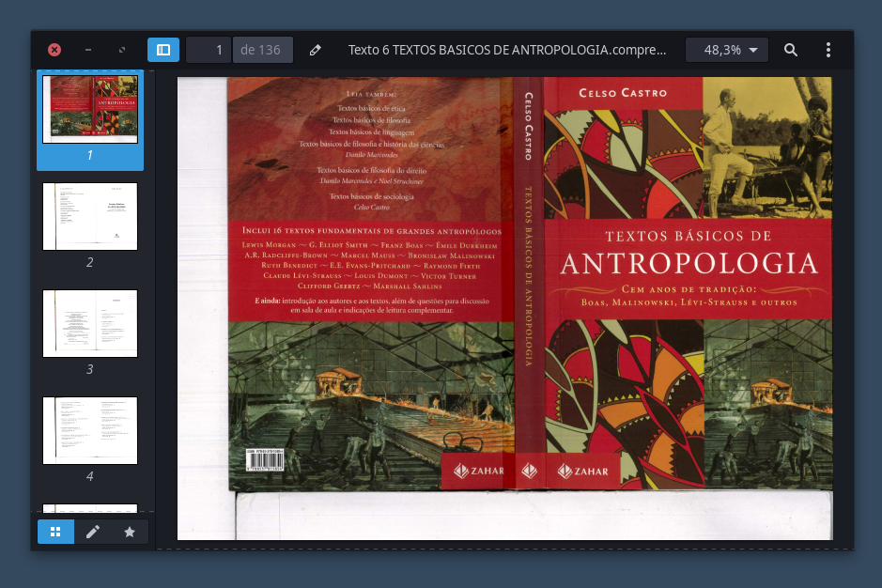Collapse the sidebar using the blue panel toggle
This screenshot has width=882, height=588.
pos(162,49)
